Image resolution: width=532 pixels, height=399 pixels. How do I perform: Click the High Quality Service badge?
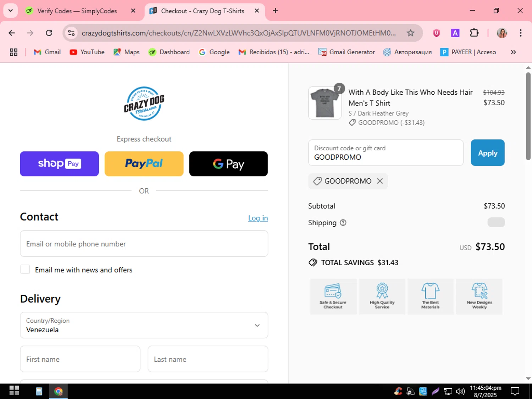[x=382, y=297]
